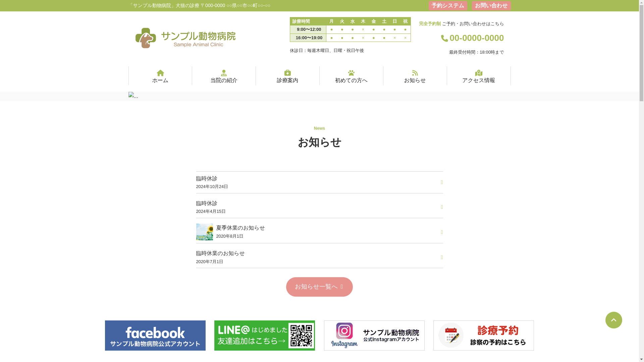Open the 夏季休業のお知らせ news item
The image size is (644, 362).
tap(319, 232)
